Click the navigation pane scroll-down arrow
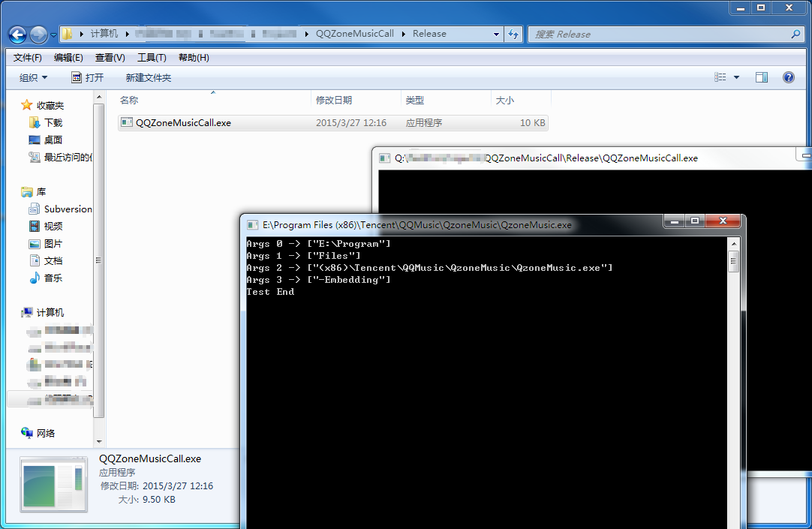812x529 pixels. pyautogui.click(x=99, y=441)
